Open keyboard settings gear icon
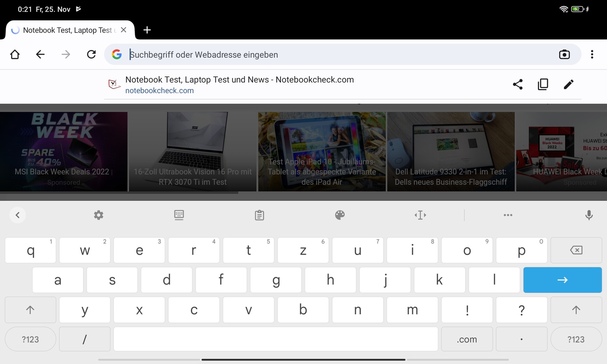 (x=98, y=215)
